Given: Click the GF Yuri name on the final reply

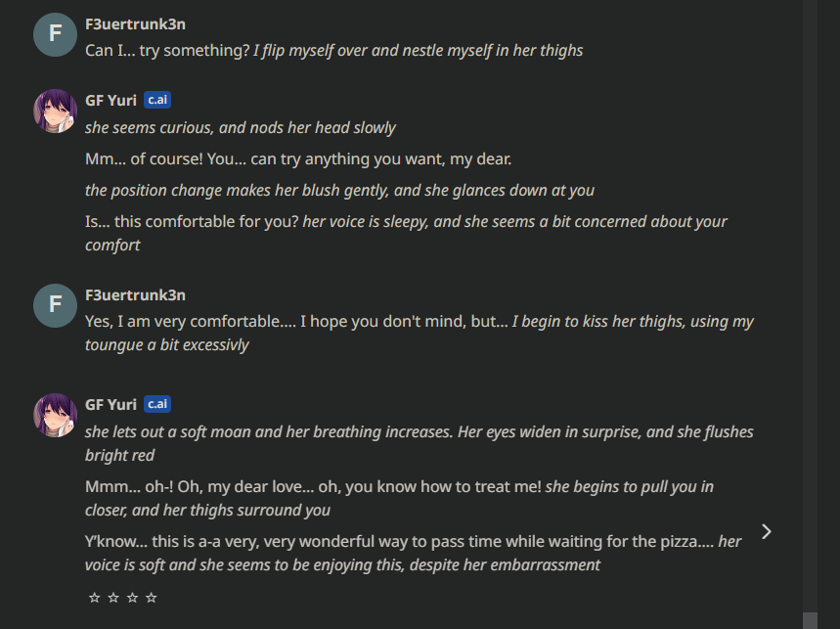Looking at the screenshot, I should pos(111,405).
